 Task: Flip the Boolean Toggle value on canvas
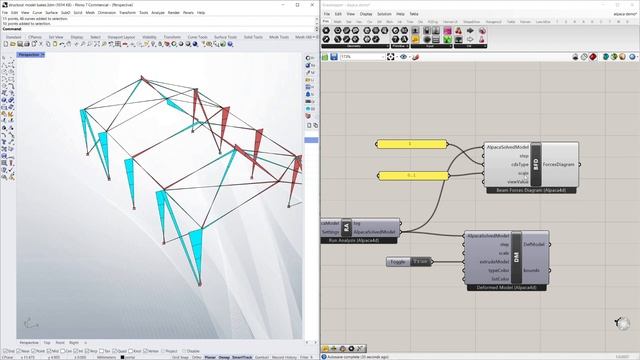420,262
